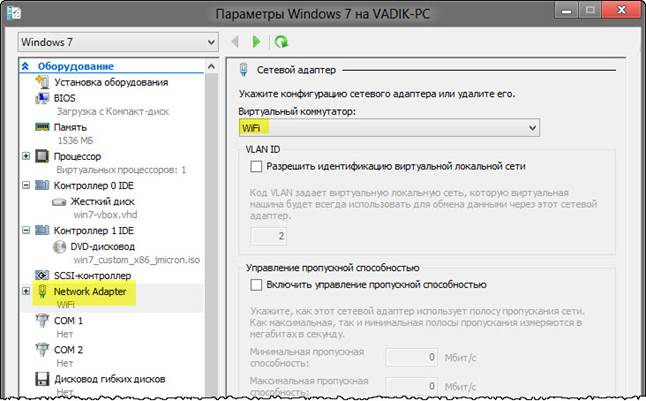
Task: Click the hardware tree scrollbar up arrow
Action: pyautogui.click(x=211, y=66)
